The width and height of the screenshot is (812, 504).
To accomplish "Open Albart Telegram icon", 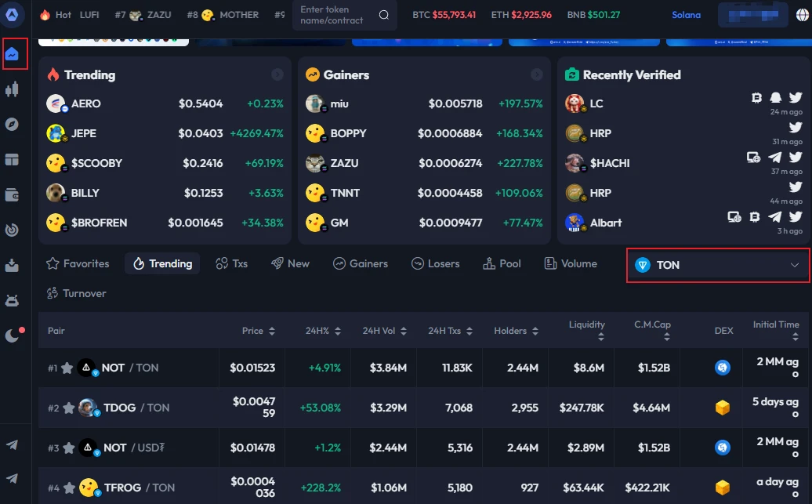I will (x=775, y=216).
